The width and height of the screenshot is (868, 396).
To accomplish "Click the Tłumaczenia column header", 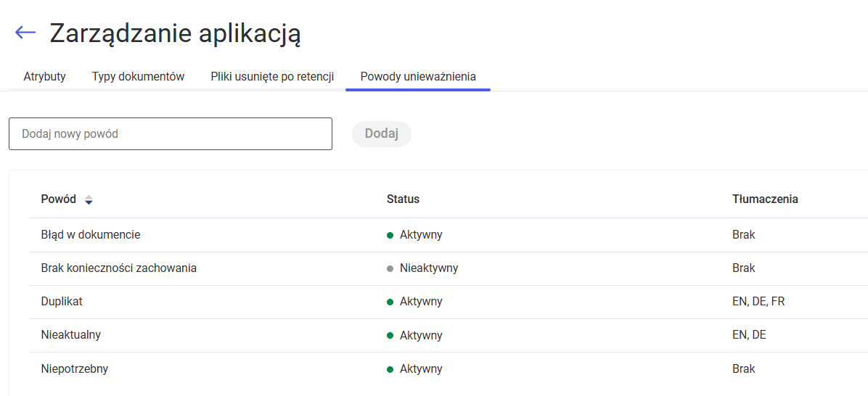I will click(x=765, y=199).
